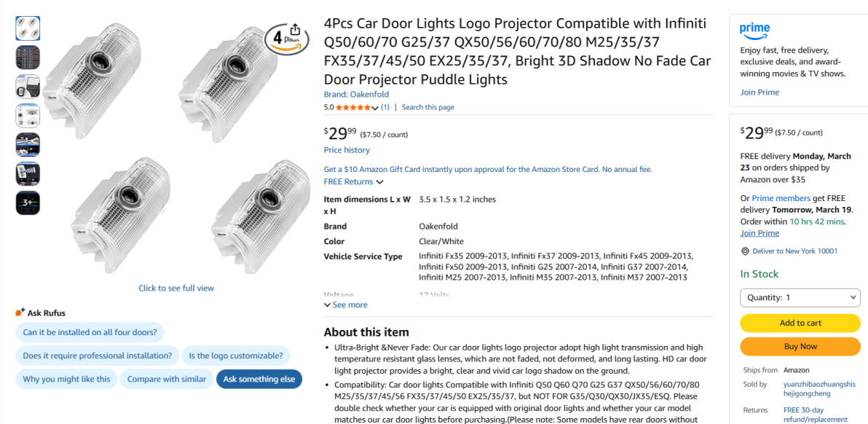Screen dimensions: 868x424
Task: Click the share icon on product image
Action: pyautogui.click(x=294, y=29)
